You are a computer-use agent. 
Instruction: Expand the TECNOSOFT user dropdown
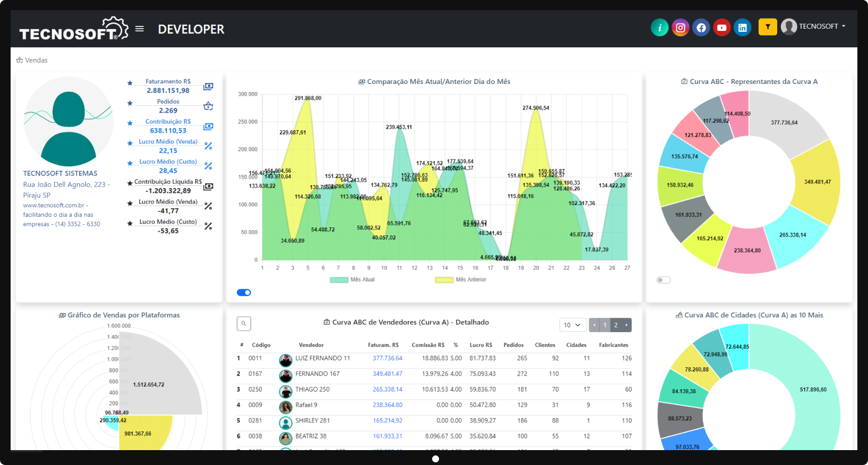814,27
